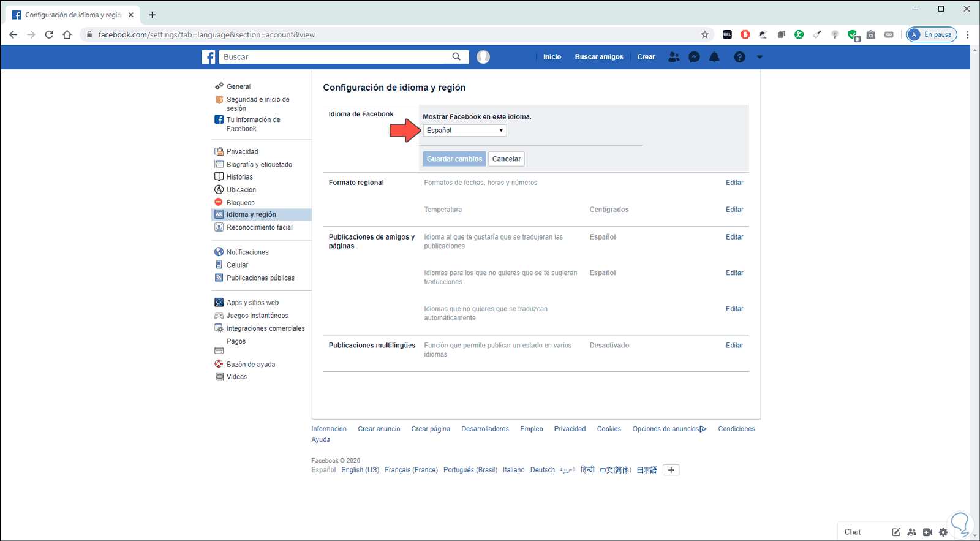This screenshot has height=541, width=980.
Task: Open Ubicación settings
Action: point(241,190)
